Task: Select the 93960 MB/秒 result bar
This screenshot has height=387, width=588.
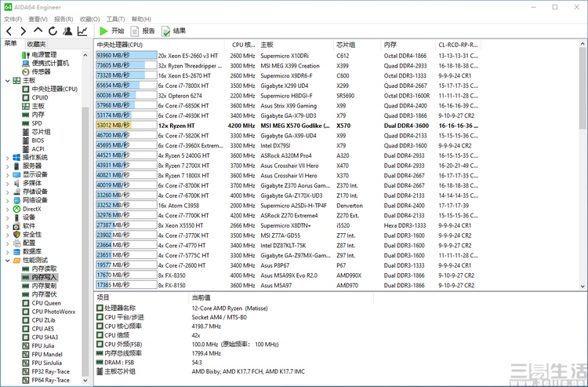Action: [126, 56]
